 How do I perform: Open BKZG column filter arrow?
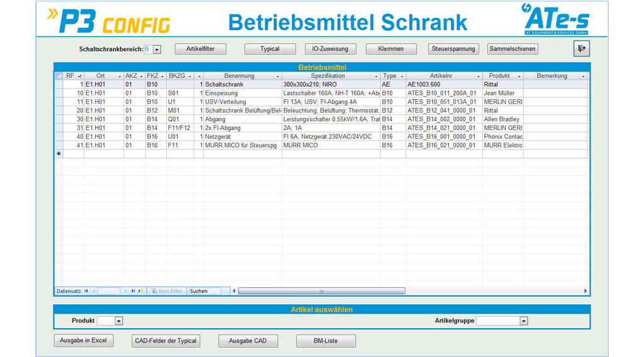pyautogui.click(x=190, y=76)
